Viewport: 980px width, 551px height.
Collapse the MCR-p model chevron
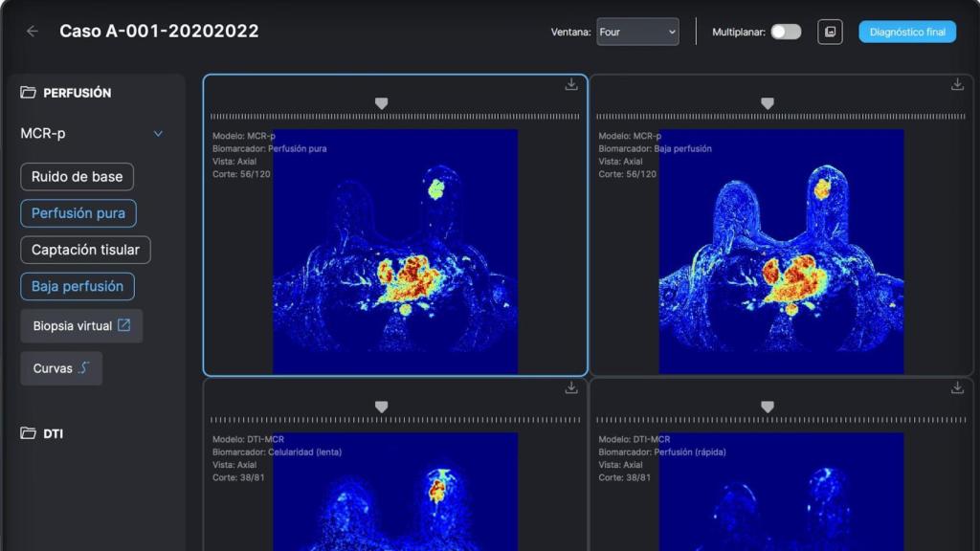159,134
